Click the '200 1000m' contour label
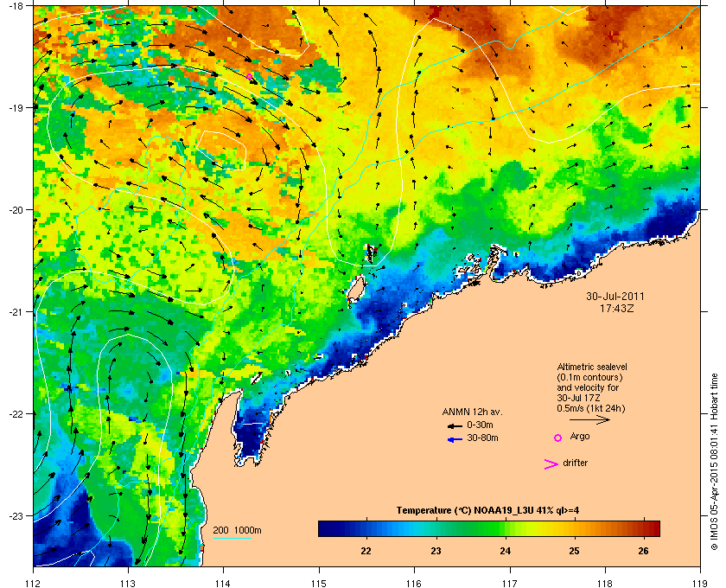The height and width of the screenshot is (588, 726). [237, 531]
